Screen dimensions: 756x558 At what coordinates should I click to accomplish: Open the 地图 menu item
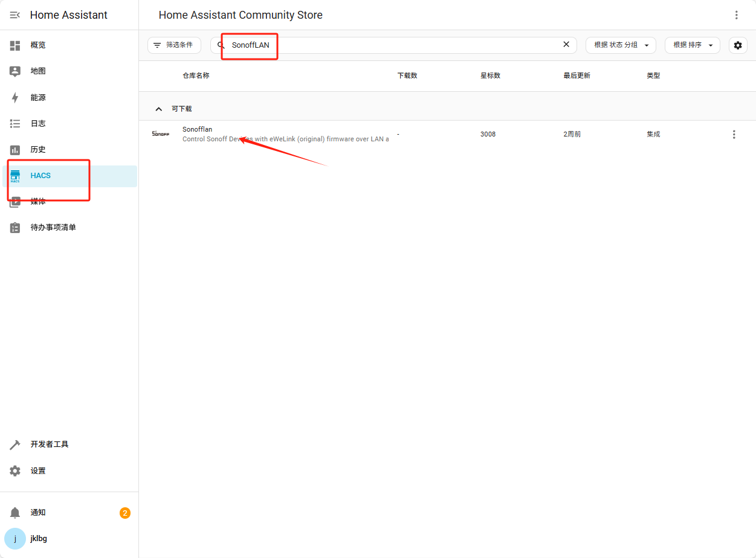tap(69, 71)
